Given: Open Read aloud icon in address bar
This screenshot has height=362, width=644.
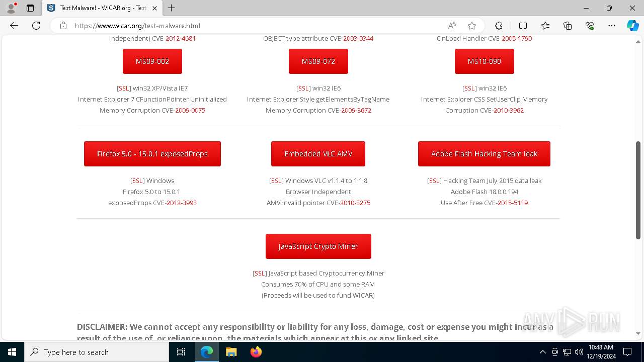Looking at the screenshot, I should (x=452, y=26).
